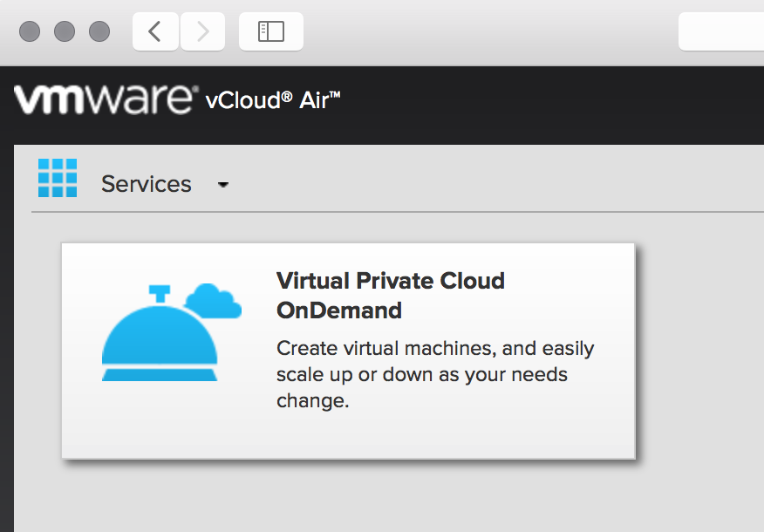Click the base of the bell icon
The width and height of the screenshot is (764, 532).
[159, 374]
